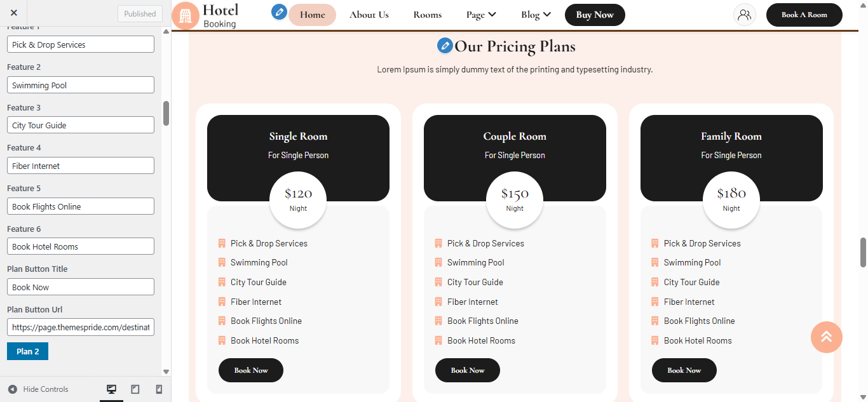868x402 pixels.
Task: Click the edit pencil beside the Home menu
Action: click(x=279, y=12)
